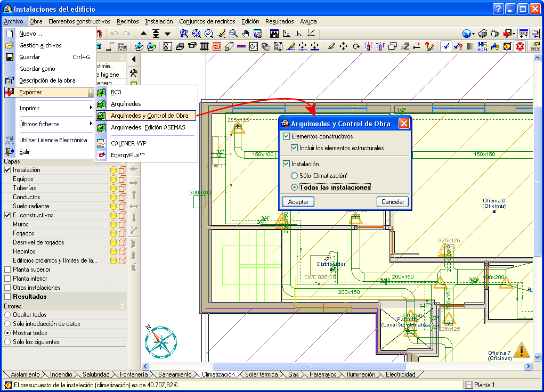The width and height of the screenshot is (544, 392).
Task: Click the rotate arrow edit tool
Action: coord(356,46)
